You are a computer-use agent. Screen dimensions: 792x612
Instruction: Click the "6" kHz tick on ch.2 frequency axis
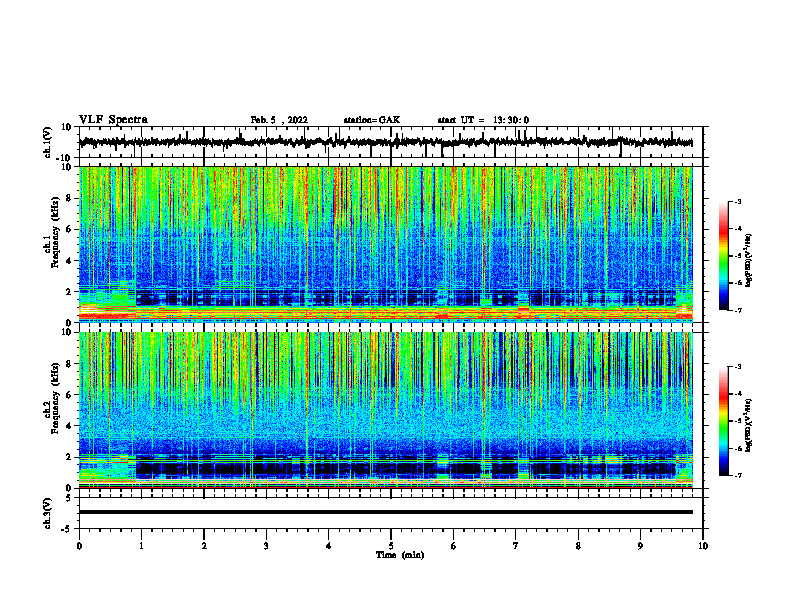(70, 394)
